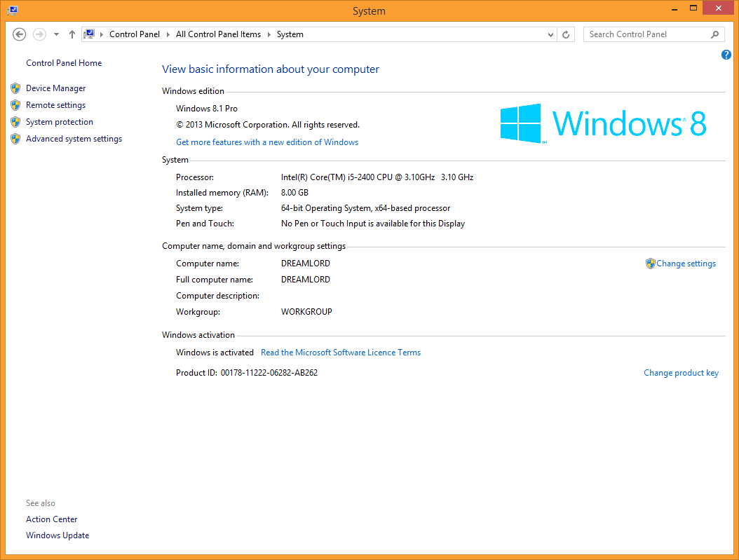Read the Microsoft Software Licence Terms

341,353
